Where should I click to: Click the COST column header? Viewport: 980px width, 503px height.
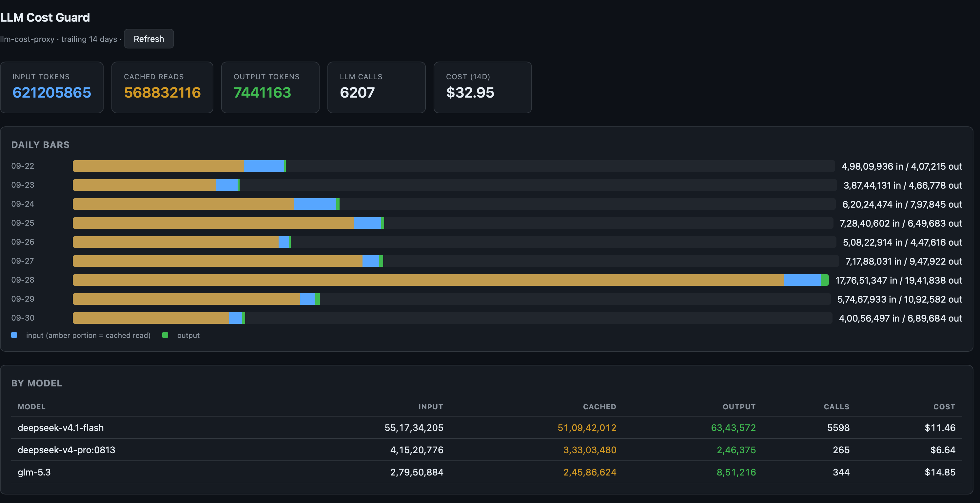[x=944, y=407]
